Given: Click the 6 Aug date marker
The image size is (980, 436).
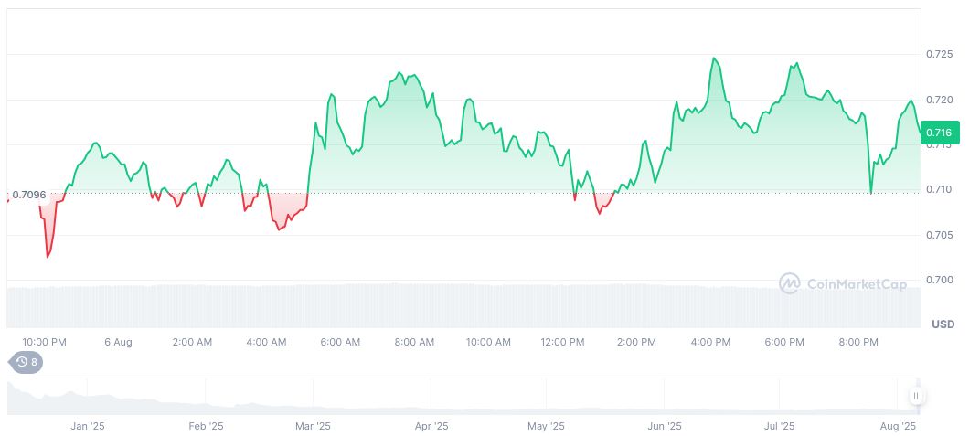Looking at the screenshot, I should [x=118, y=342].
